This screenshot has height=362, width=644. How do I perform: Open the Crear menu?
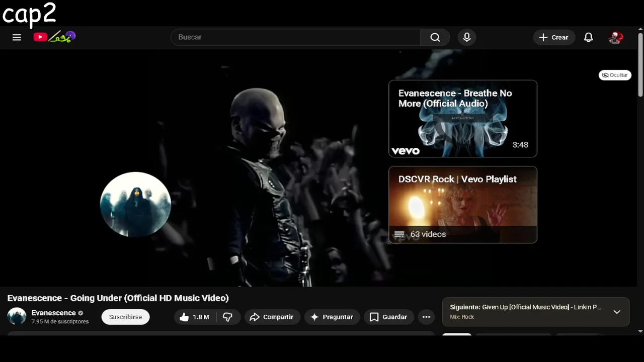click(x=554, y=37)
